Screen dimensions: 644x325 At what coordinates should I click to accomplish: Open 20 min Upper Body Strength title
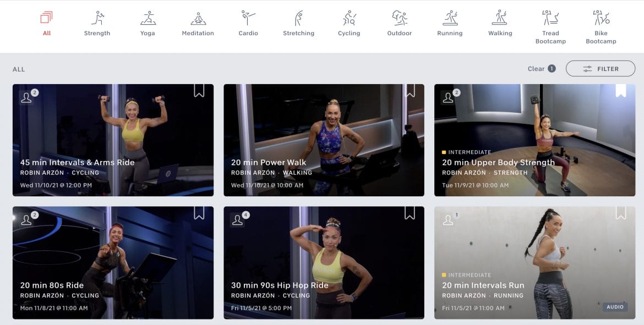(498, 163)
